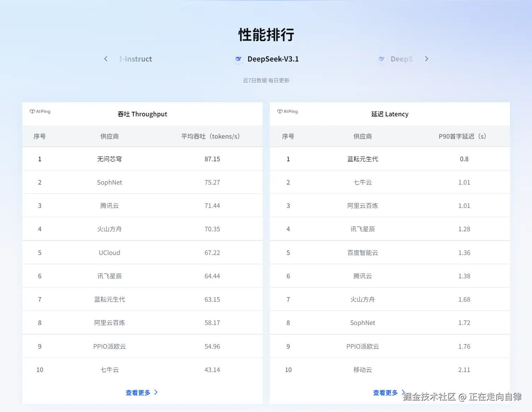The width and height of the screenshot is (532, 412).
Task: Switch to the partially visible -Instruct model tab
Action: [136, 59]
